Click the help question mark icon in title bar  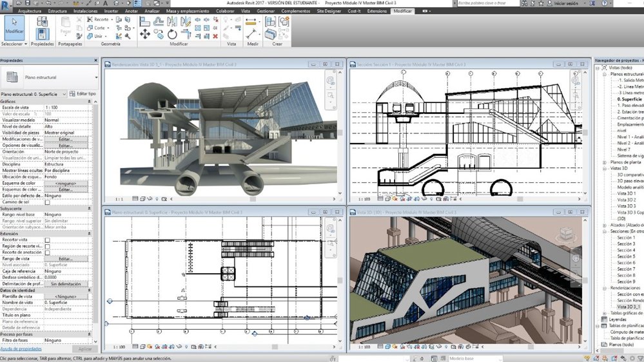tap(605, 3)
